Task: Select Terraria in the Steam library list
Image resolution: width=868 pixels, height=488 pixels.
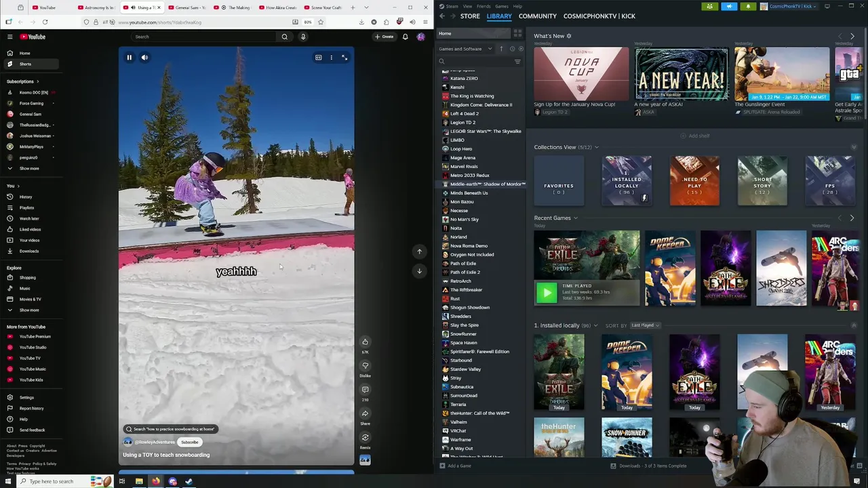Action: 458,404
